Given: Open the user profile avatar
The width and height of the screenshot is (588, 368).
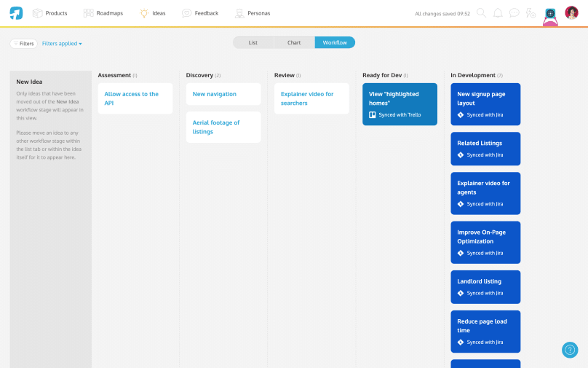Looking at the screenshot, I should click(x=571, y=13).
